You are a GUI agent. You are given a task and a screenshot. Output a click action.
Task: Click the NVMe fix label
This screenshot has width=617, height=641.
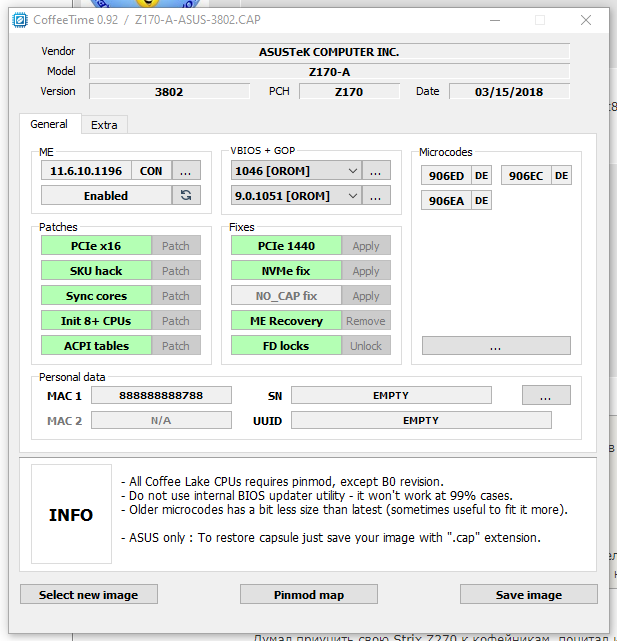286,271
